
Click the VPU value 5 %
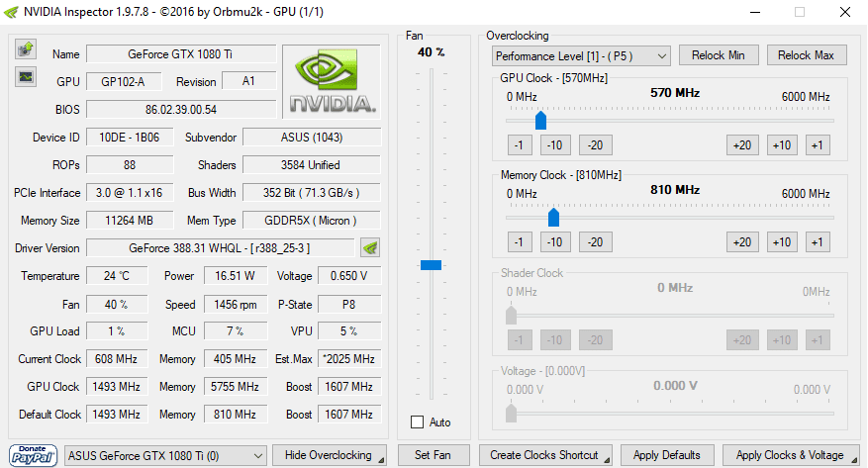[x=349, y=330]
